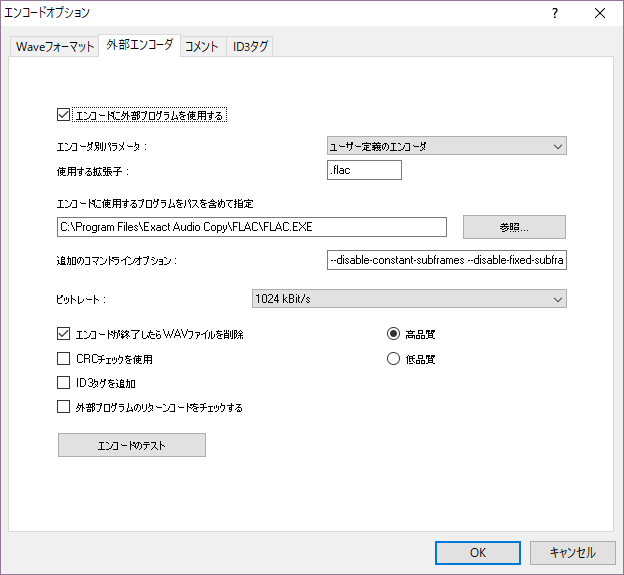Select the 外部エンコーダ tab

coord(139,46)
